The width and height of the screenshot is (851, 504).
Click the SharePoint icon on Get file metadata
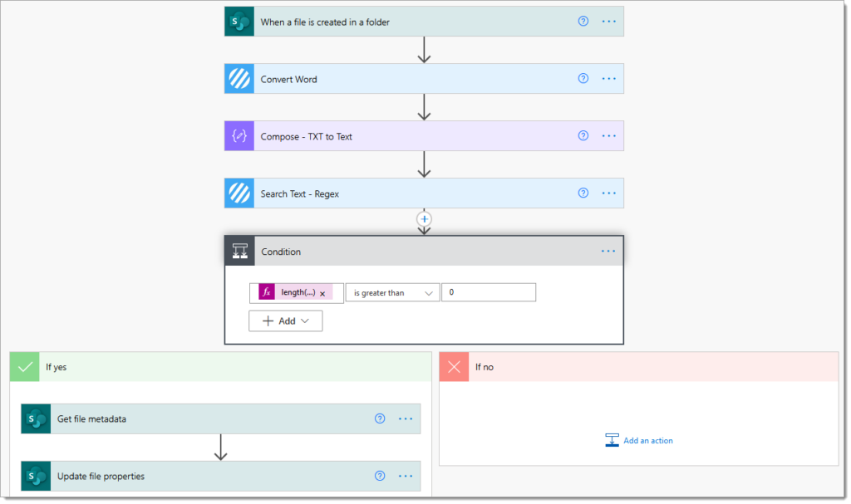[x=36, y=418]
